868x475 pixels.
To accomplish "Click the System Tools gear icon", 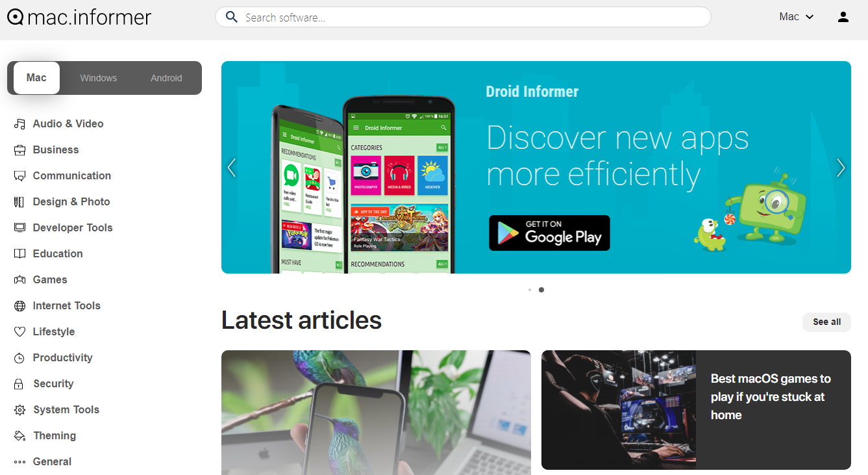I will [x=19, y=409].
